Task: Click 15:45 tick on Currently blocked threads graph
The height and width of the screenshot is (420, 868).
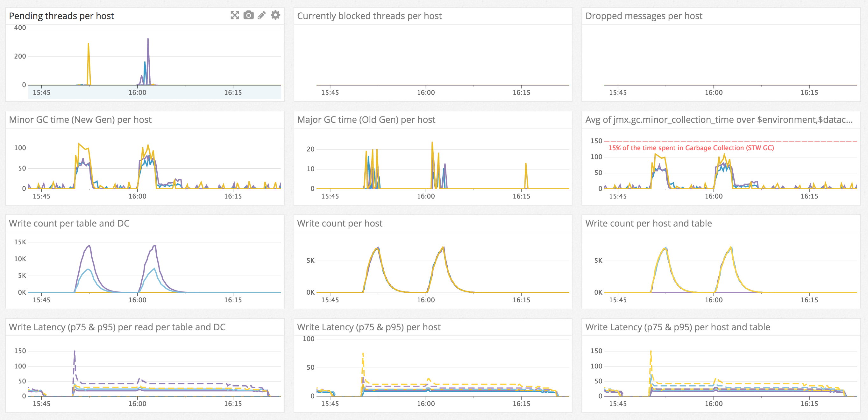Action: (x=330, y=93)
